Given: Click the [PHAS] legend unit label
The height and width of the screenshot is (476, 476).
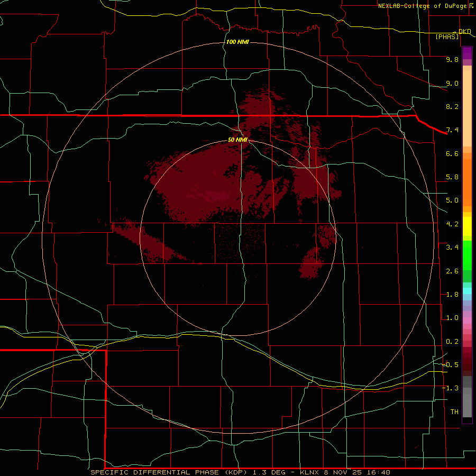Looking at the screenshot, I should tap(447, 37).
